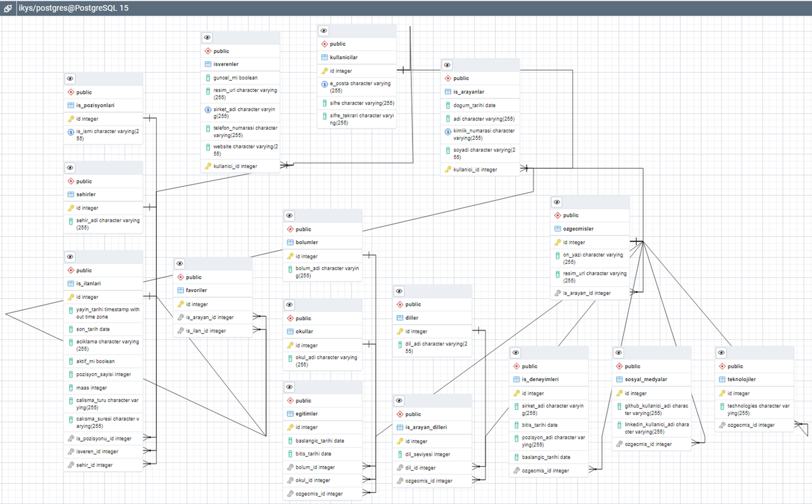Click foreign key icon of sehir_id
The image size is (812, 504).
tap(71, 465)
